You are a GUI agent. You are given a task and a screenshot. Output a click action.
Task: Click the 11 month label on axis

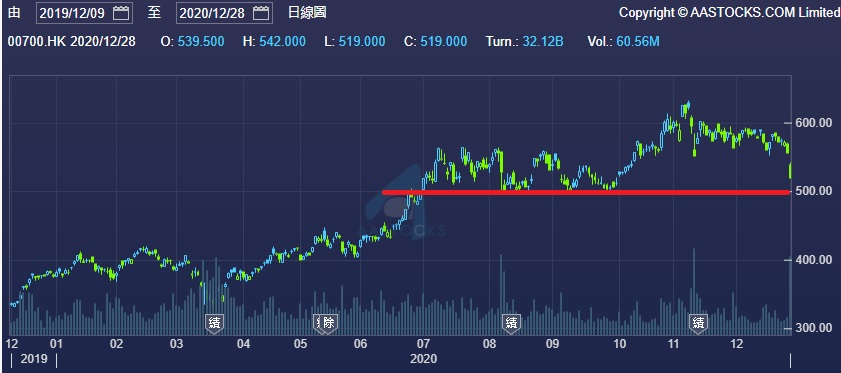coord(674,344)
